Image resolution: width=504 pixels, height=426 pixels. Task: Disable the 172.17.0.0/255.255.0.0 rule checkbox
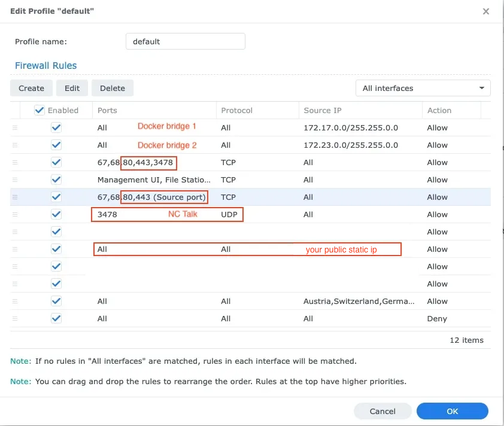click(56, 127)
